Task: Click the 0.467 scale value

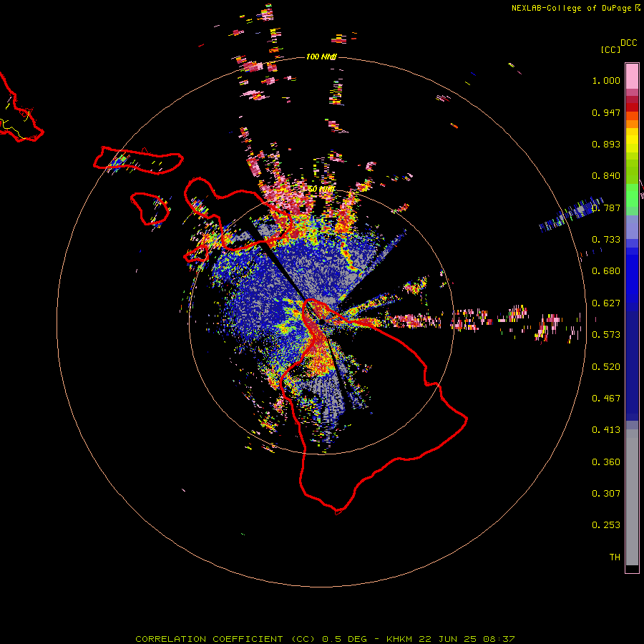Action: [x=606, y=399]
